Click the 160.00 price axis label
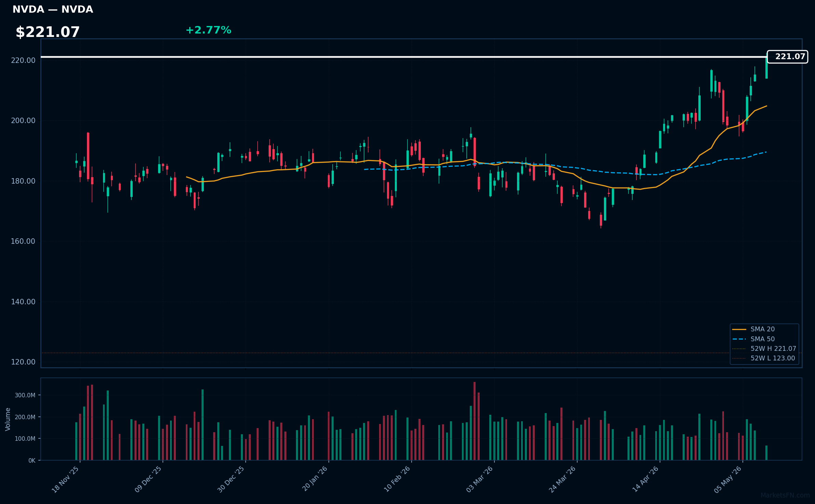The image size is (815, 504). pyautogui.click(x=23, y=241)
